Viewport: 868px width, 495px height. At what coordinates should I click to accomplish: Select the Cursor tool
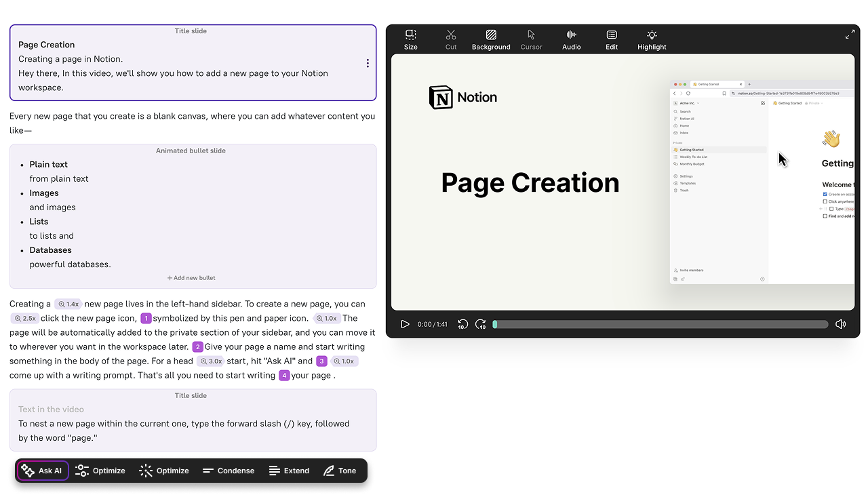pos(531,40)
